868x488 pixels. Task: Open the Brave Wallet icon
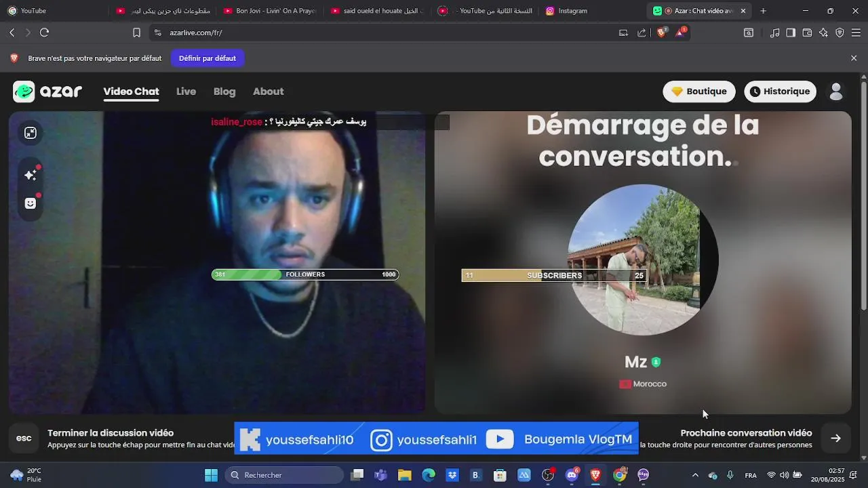[x=807, y=33]
